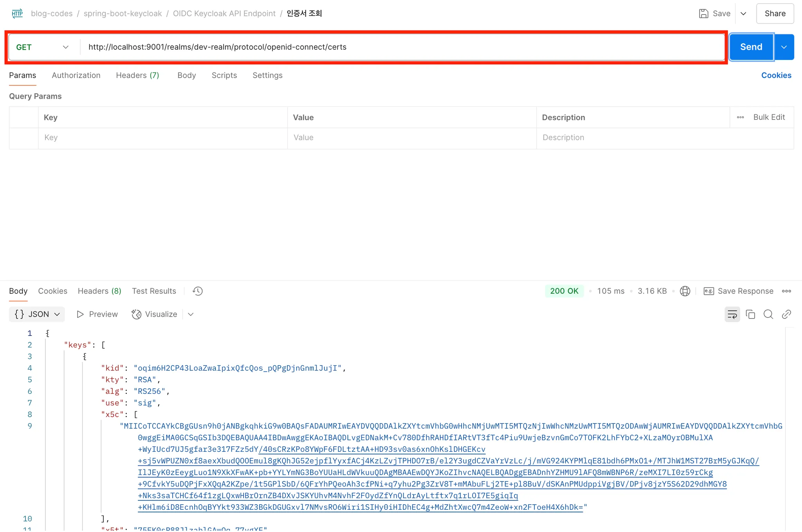Open the JSON format dropdown
802x532 pixels.
37,314
